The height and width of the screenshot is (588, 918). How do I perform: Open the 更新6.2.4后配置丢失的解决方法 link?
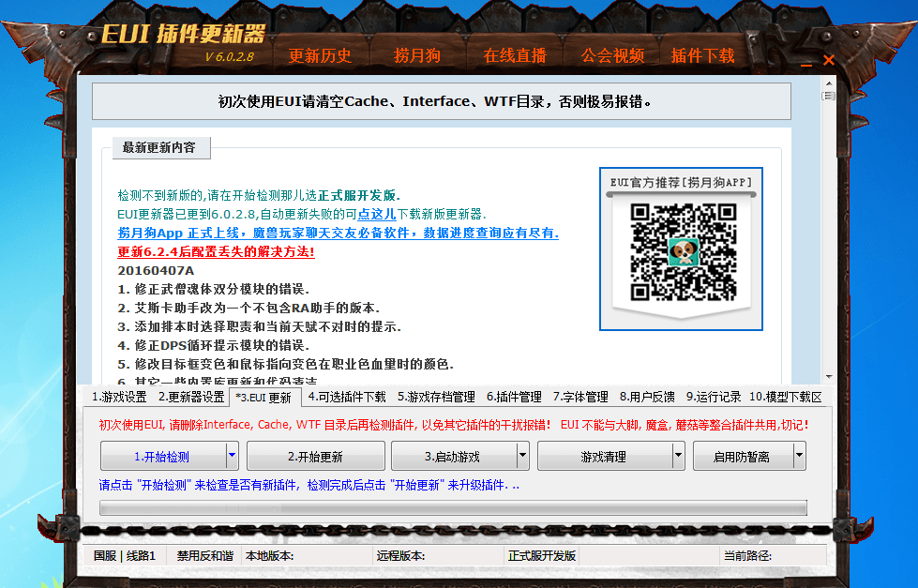pos(216,251)
